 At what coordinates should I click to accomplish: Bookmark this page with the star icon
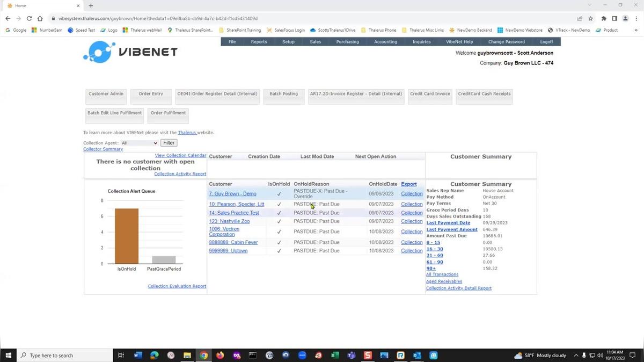click(591, 18)
